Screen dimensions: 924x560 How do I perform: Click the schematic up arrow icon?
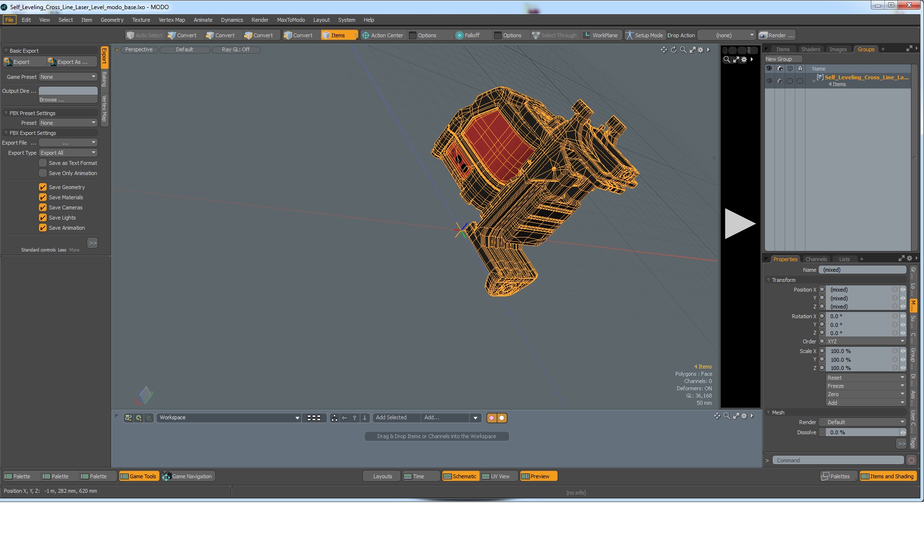(x=355, y=418)
